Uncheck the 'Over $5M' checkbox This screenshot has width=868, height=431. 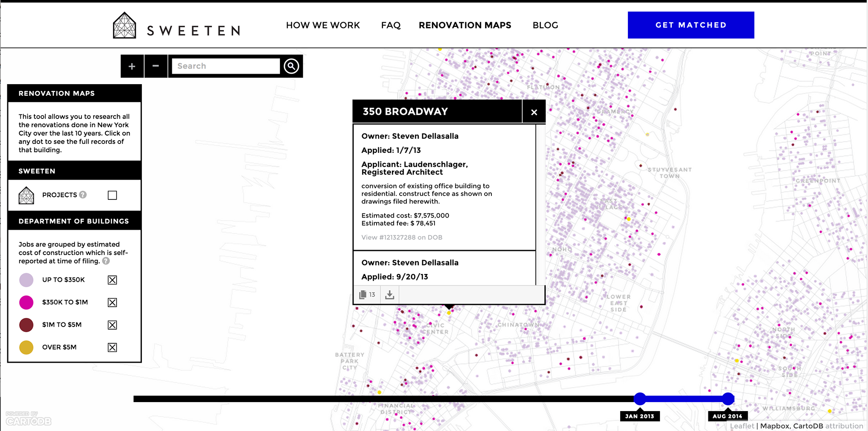(x=112, y=347)
